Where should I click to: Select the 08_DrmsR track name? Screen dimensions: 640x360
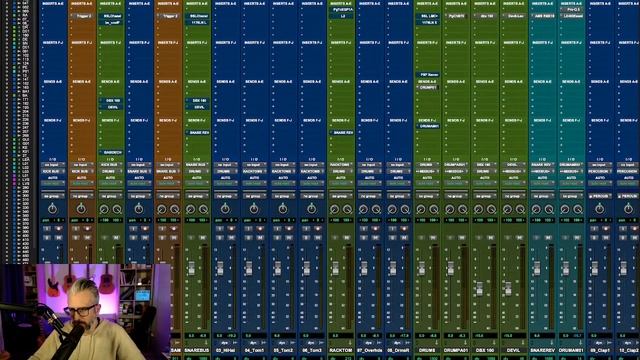398,350
